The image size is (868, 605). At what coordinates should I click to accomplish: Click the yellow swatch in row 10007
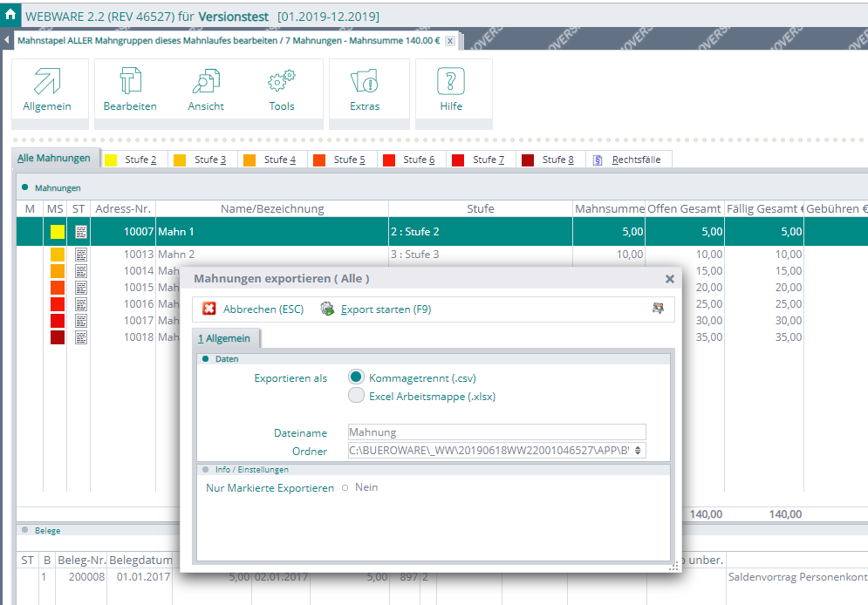pyautogui.click(x=57, y=232)
